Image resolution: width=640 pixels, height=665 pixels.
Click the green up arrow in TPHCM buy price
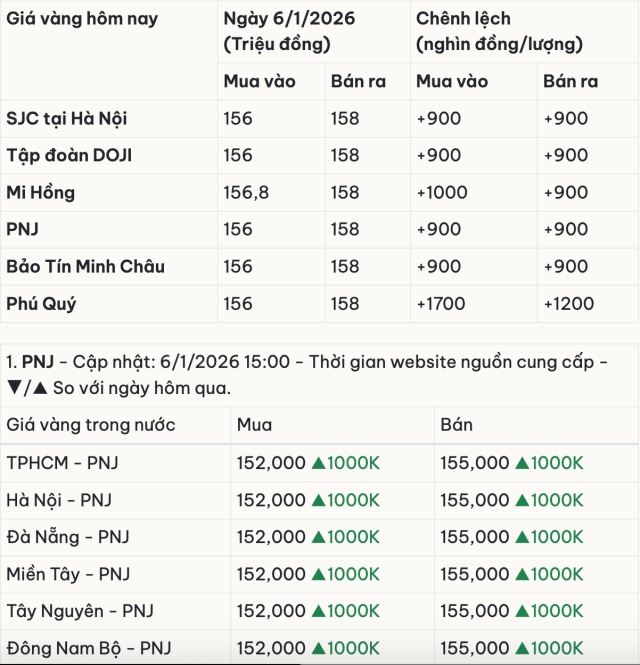click(319, 463)
